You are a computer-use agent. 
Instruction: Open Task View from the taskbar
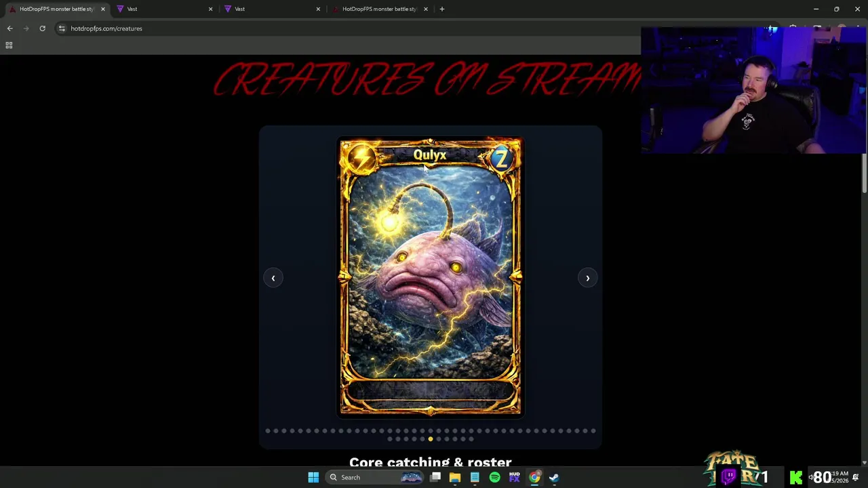tap(435, 477)
